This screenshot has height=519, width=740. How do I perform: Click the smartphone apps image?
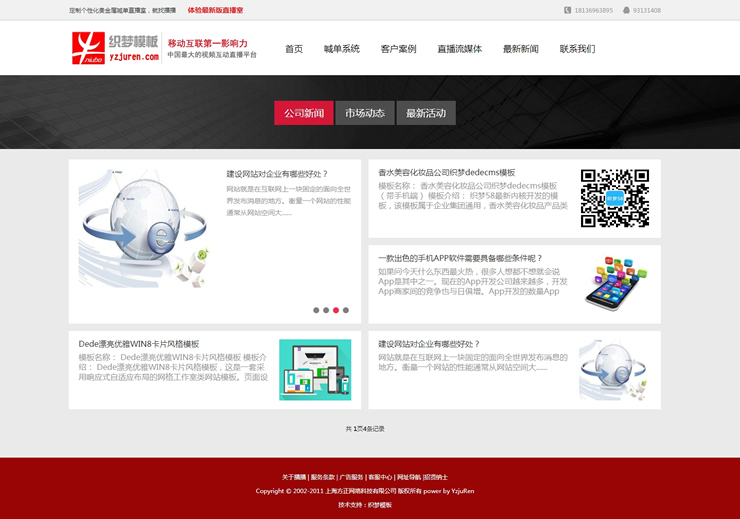tap(614, 283)
